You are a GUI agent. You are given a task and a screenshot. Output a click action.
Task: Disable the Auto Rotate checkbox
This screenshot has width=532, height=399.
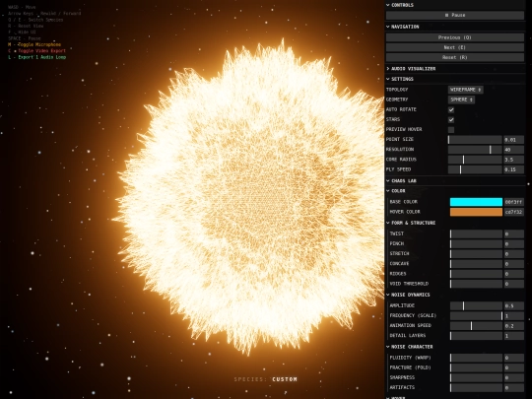pos(451,109)
